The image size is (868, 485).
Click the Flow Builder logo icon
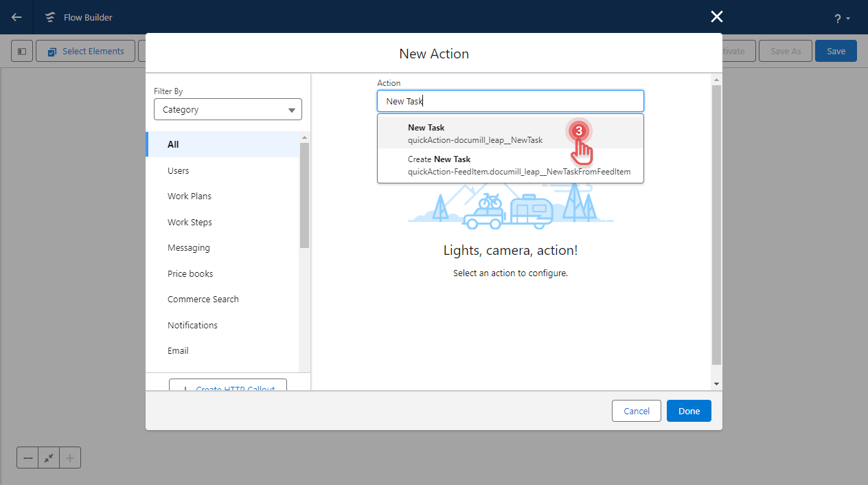[49, 16]
